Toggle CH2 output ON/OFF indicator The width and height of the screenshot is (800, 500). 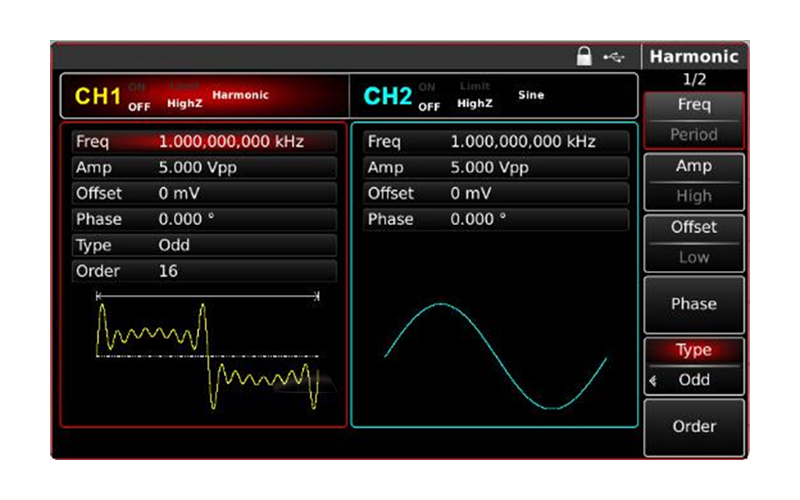428,96
